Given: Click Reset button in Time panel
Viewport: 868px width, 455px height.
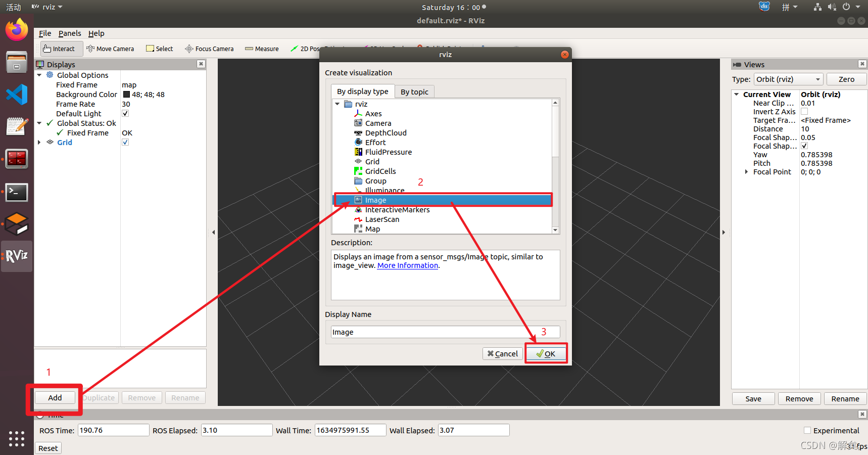Looking at the screenshot, I should [x=48, y=448].
